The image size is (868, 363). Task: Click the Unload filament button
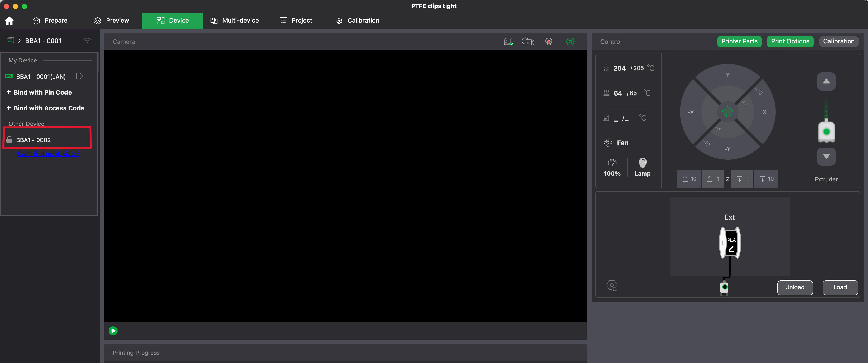(x=794, y=287)
